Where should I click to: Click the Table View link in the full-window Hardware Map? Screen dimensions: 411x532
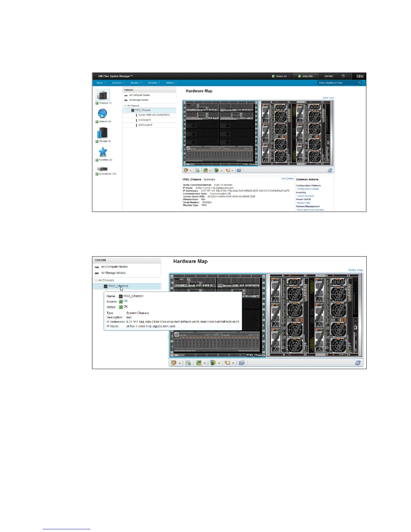(x=328, y=98)
